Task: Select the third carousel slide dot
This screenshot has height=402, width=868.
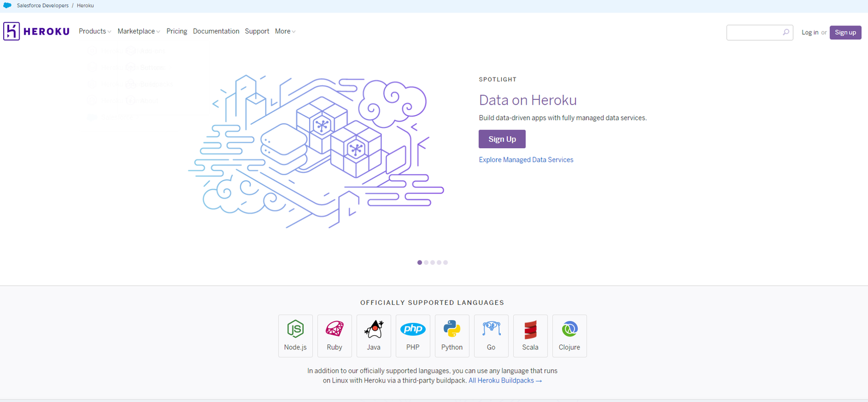Action: click(x=432, y=263)
